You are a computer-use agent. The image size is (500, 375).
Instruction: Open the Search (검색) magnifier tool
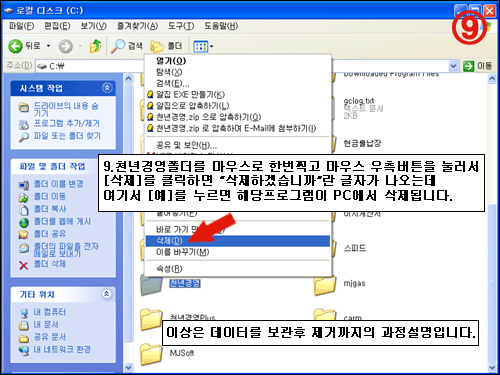click(118, 46)
